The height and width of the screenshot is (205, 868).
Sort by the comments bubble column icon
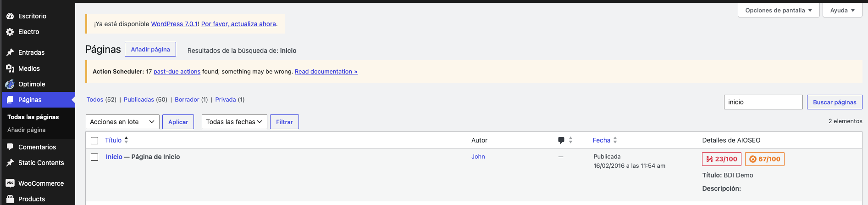point(561,140)
